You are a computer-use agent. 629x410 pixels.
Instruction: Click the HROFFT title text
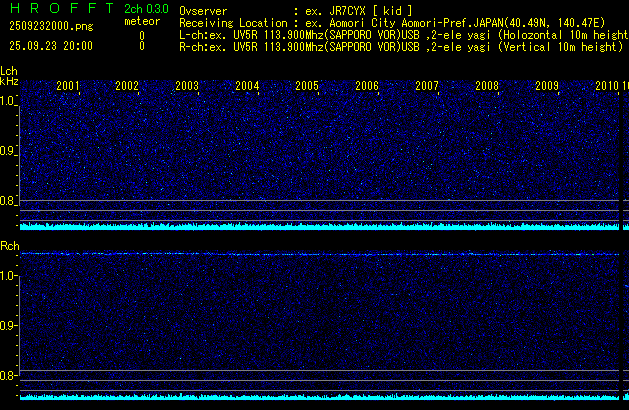[x=58, y=10]
